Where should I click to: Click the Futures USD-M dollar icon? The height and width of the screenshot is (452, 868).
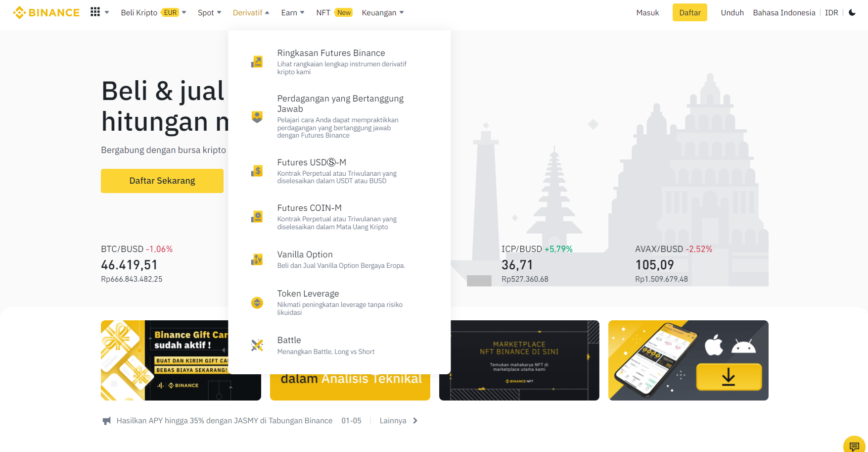[x=257, y=171]
